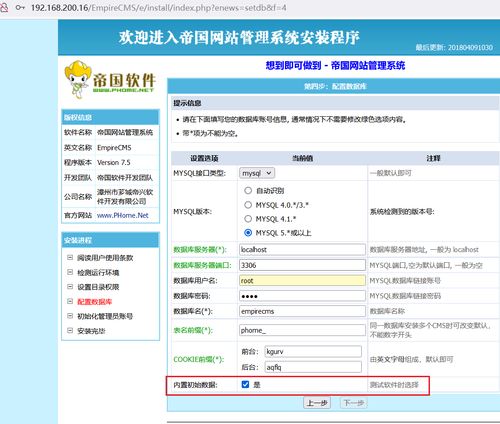Click the 前台 cookie prefix field

pyautogui.click(x=313, y=351)
